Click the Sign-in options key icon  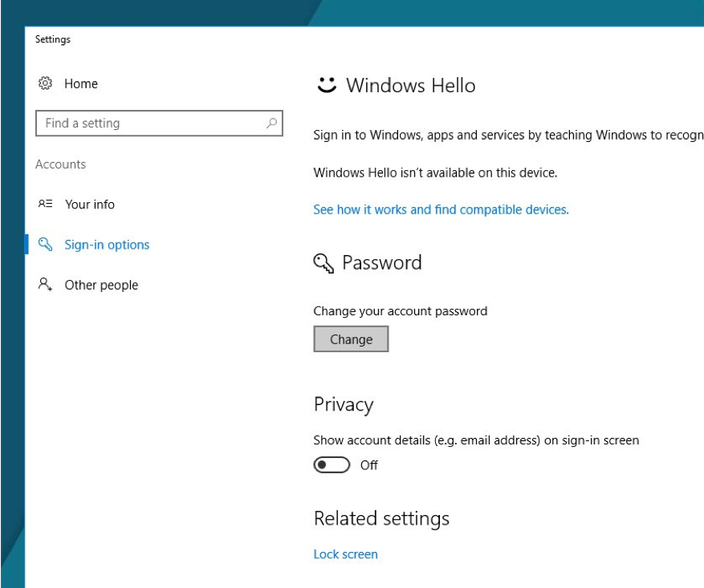click(45, 244)
